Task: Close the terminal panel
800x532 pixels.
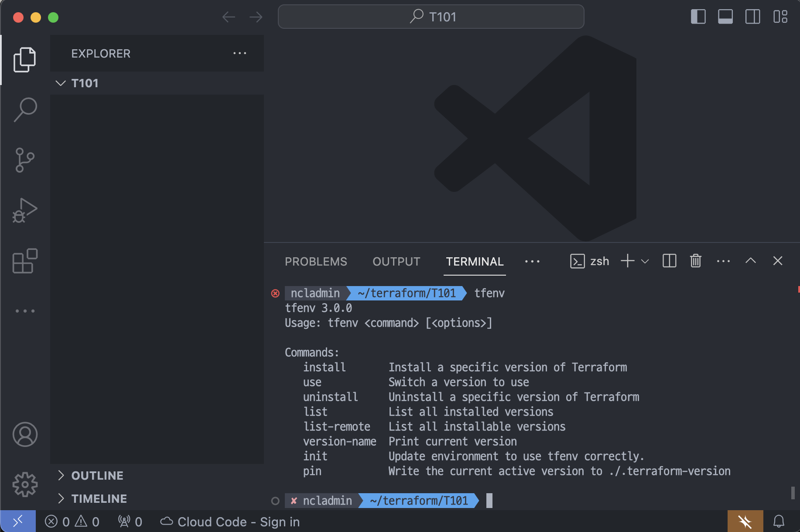Action: [x=777, y=261]
